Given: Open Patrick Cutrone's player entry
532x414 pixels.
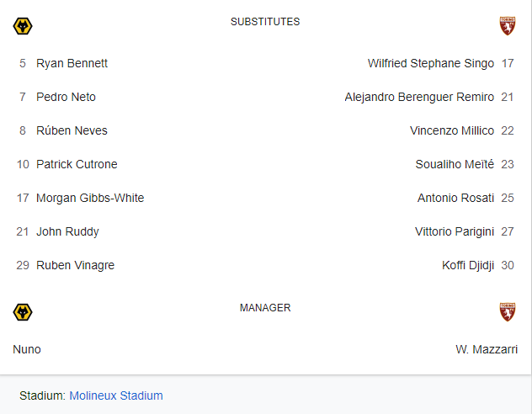Looking at the screenshot, I should (x=77, y=164).
